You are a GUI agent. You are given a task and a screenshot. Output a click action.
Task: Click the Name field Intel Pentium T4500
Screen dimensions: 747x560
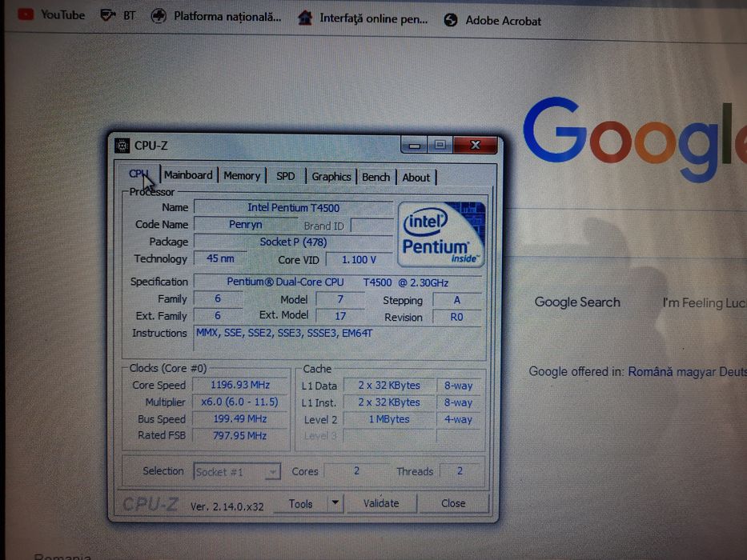[x=294, y=208]
